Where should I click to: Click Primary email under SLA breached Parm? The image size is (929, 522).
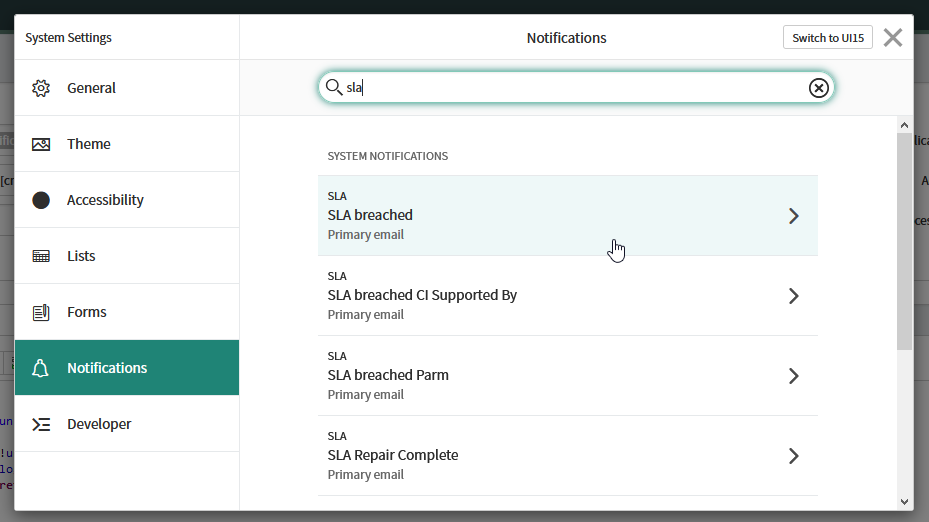pos(366,395)
